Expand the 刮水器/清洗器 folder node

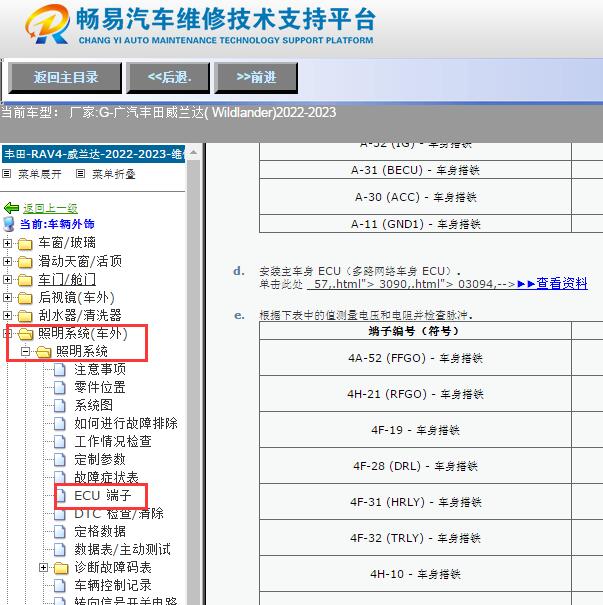(x=7, y=315)
